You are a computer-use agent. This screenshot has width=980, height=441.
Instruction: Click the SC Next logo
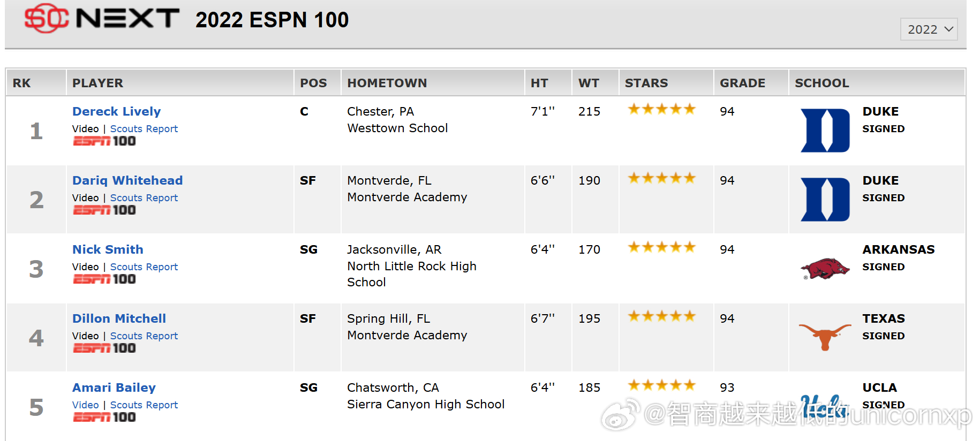pyautogui.click(x=102, y=19)
